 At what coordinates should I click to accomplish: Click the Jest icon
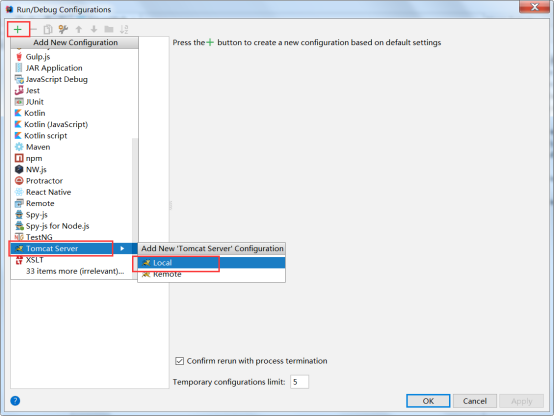(x=19, y=90)
